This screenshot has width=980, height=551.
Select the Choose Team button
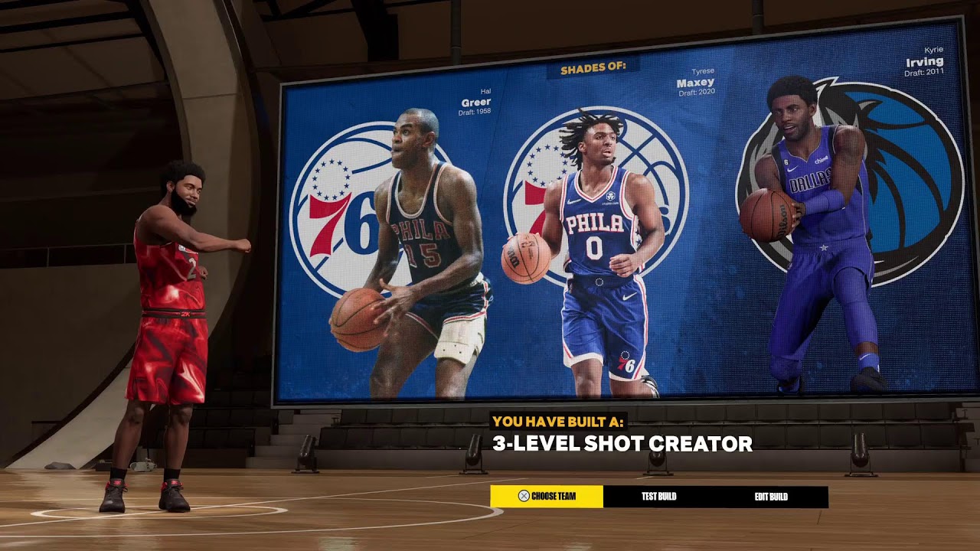[547, 497]
